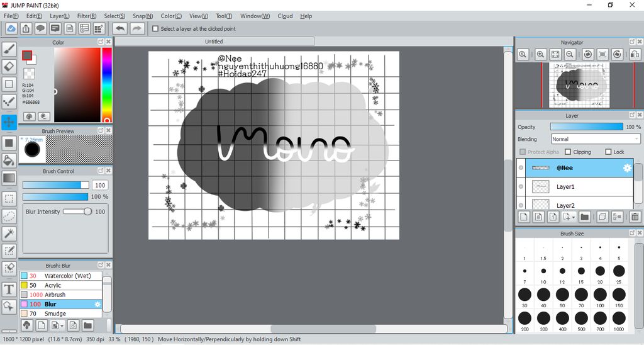Viewport: 644px width, 345px height.
Task: Open the Blending mode dropdown
Action: [596, 139]
